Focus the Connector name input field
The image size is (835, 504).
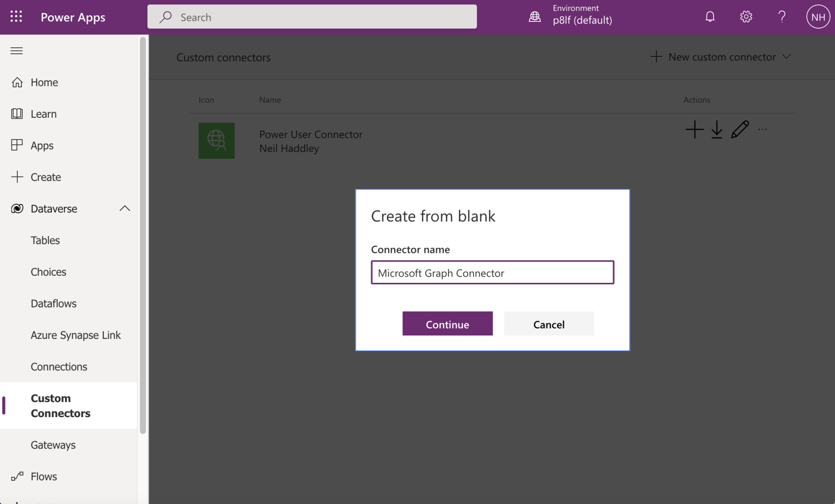[493, 272]
